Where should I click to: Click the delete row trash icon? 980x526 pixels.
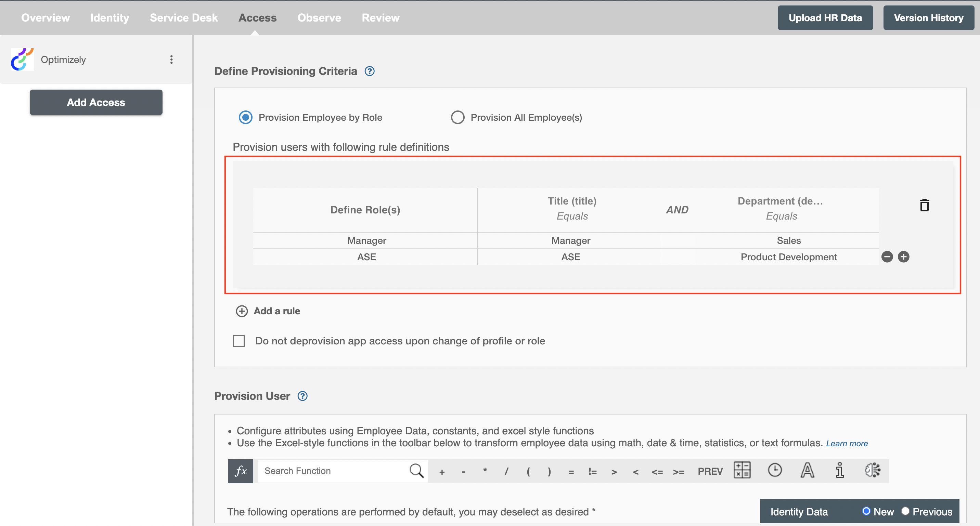click(x=925, y=205)
